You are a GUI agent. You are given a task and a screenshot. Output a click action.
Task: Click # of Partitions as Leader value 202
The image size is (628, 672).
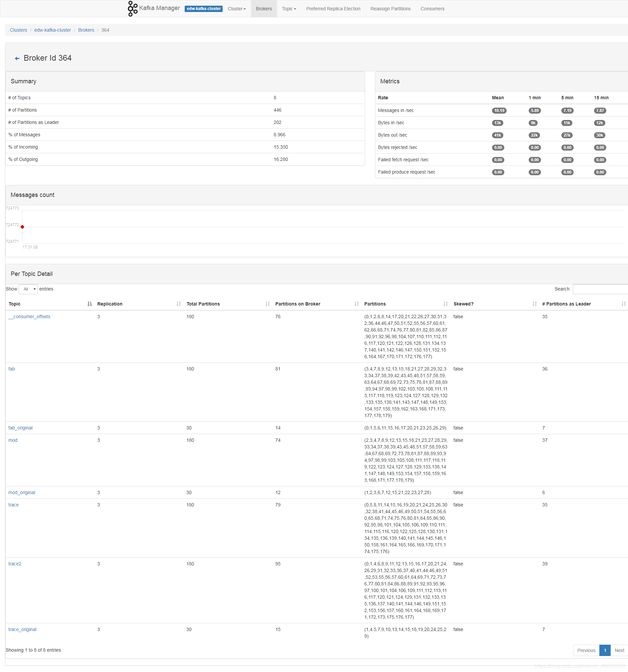pos(277,122)
